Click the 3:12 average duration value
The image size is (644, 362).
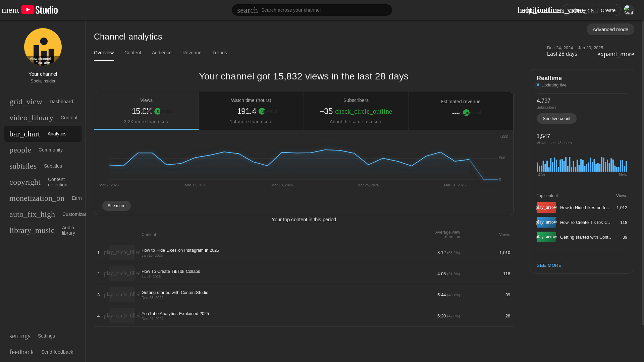pyautogui.click(x=441, y=253)
